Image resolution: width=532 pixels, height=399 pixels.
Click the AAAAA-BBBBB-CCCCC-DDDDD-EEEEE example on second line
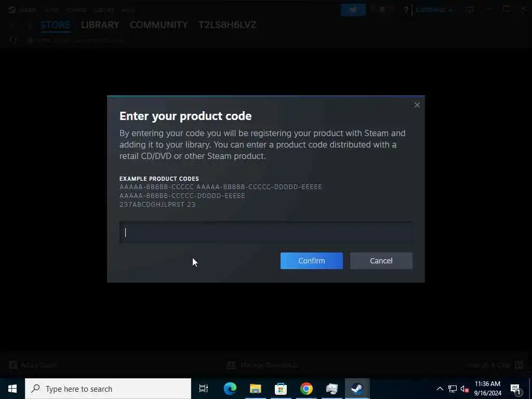coord(182,196)
